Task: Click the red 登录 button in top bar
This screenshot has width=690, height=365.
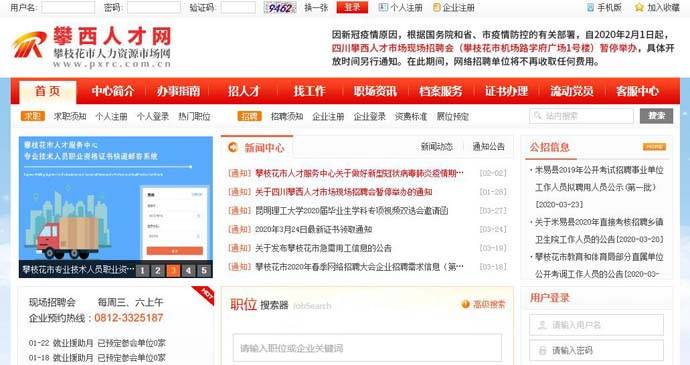Action: (352, 7)
